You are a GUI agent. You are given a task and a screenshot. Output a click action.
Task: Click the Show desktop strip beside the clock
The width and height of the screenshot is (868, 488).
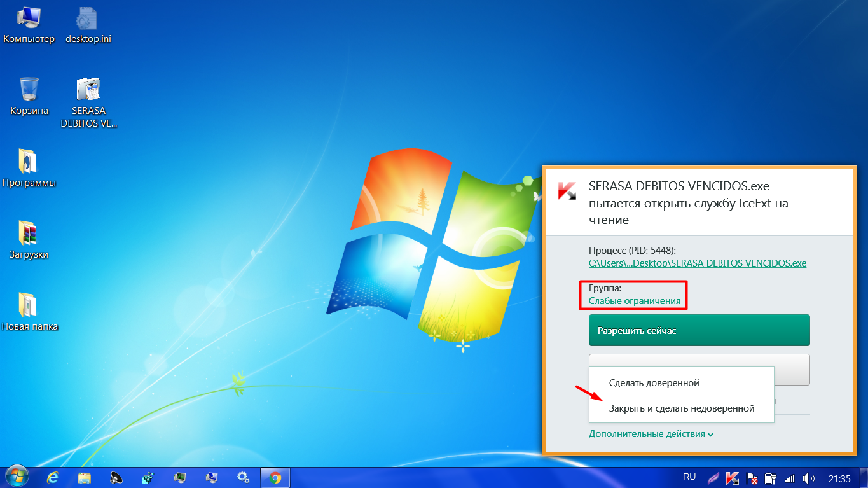(x=863, y=478)
